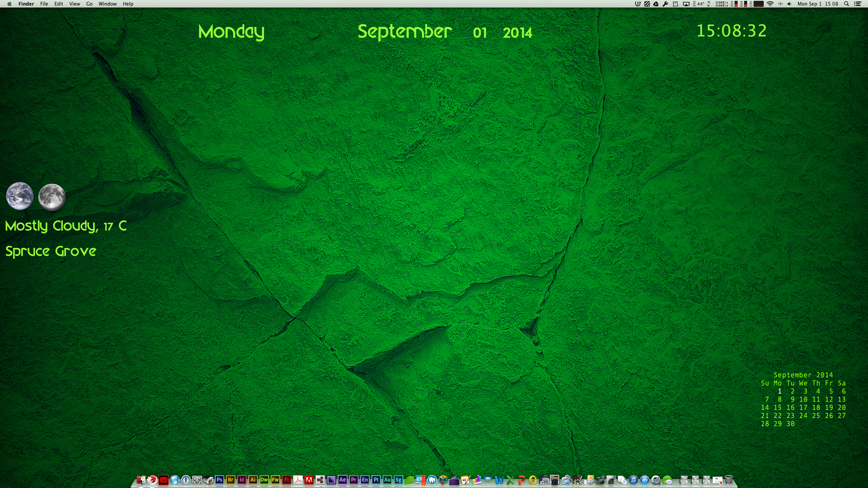Click the Spotlight search magnifier

846,4
